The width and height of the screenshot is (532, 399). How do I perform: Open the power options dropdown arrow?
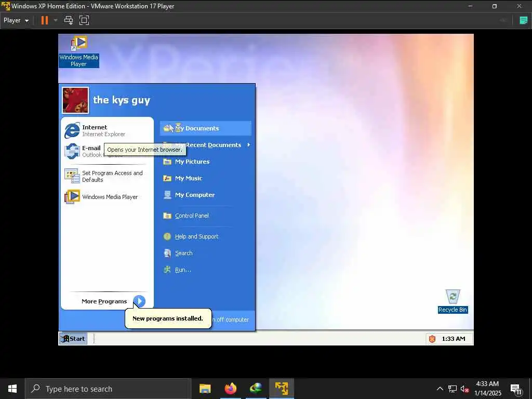tap(56, 20)
